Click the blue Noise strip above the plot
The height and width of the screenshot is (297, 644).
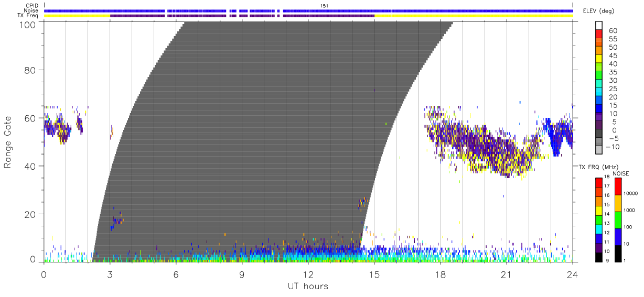coord(308,10)
